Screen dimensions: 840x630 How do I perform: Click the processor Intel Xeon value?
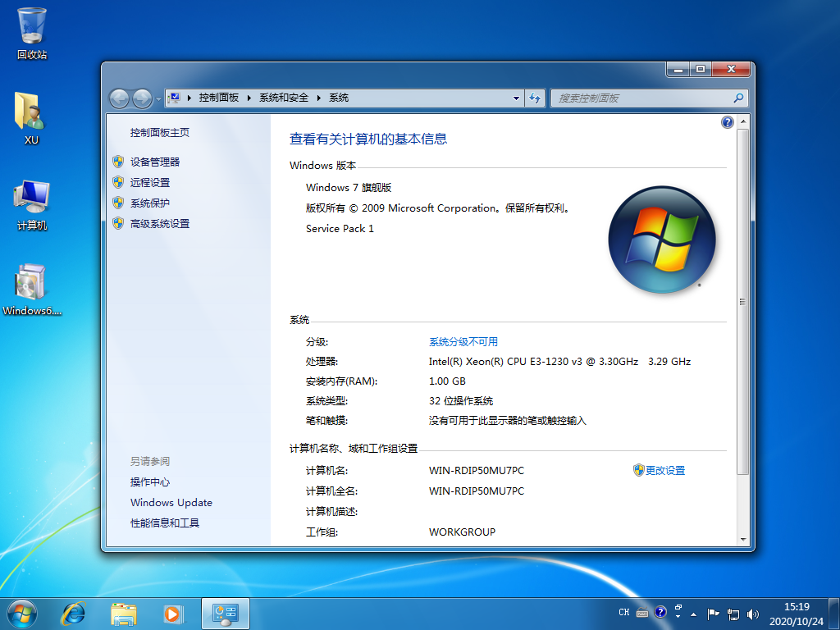coord(559,362)
